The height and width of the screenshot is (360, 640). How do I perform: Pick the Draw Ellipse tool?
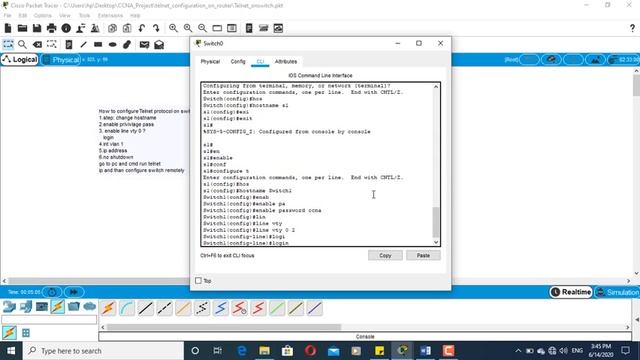[113, 44]
